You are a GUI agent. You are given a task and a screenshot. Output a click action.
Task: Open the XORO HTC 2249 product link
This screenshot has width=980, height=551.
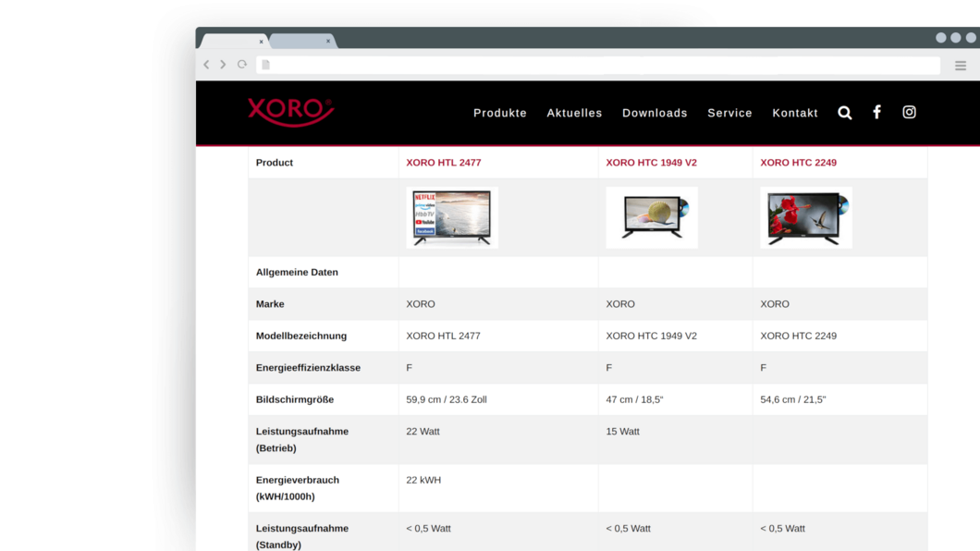point(798,162)
